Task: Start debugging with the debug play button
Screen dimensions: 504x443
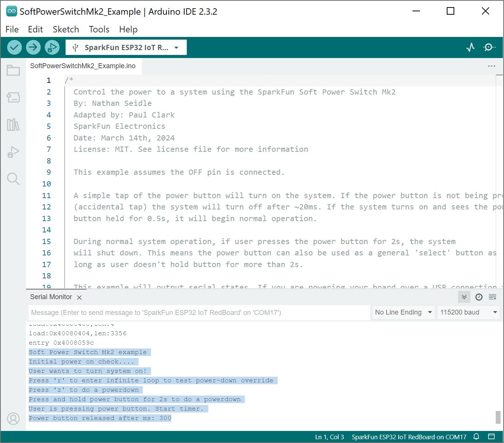Action: [x=52, y=47]
